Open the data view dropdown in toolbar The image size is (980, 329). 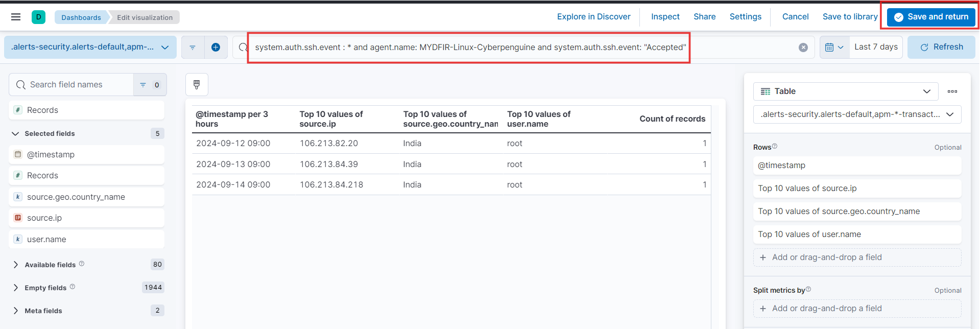click(x=90, y=47)
